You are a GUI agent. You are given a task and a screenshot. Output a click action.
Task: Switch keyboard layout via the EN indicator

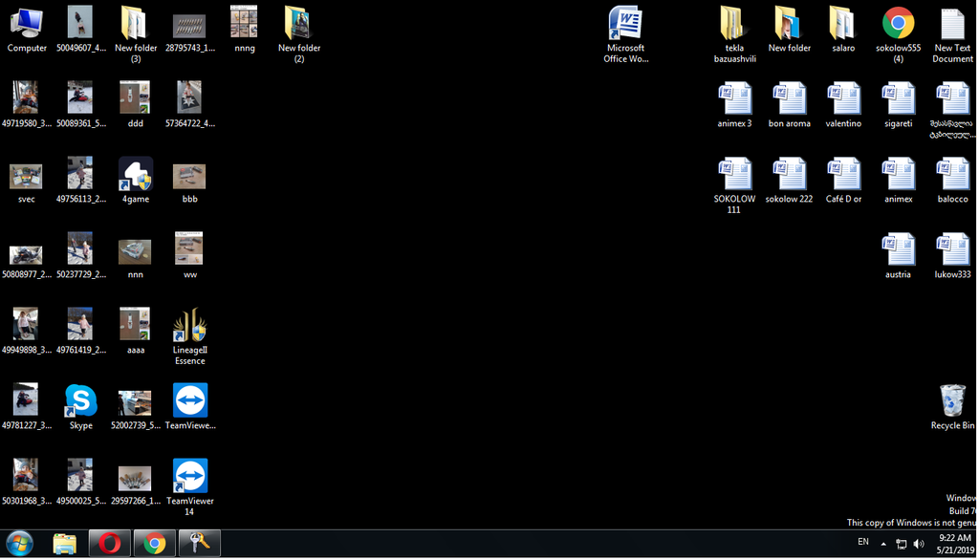(x=863, y=543)
